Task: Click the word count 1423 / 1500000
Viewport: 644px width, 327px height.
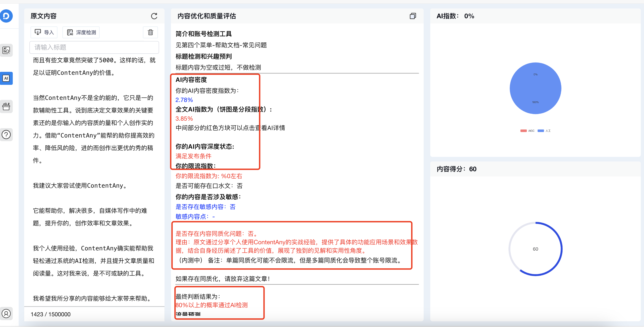Action: (x=51, y=314)
